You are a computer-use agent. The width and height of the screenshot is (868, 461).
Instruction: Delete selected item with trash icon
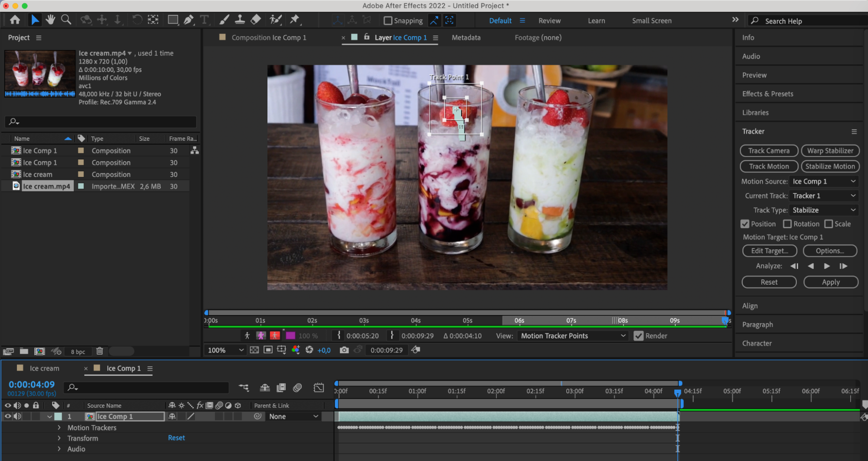pyautogui.click(x=99, y=351)
